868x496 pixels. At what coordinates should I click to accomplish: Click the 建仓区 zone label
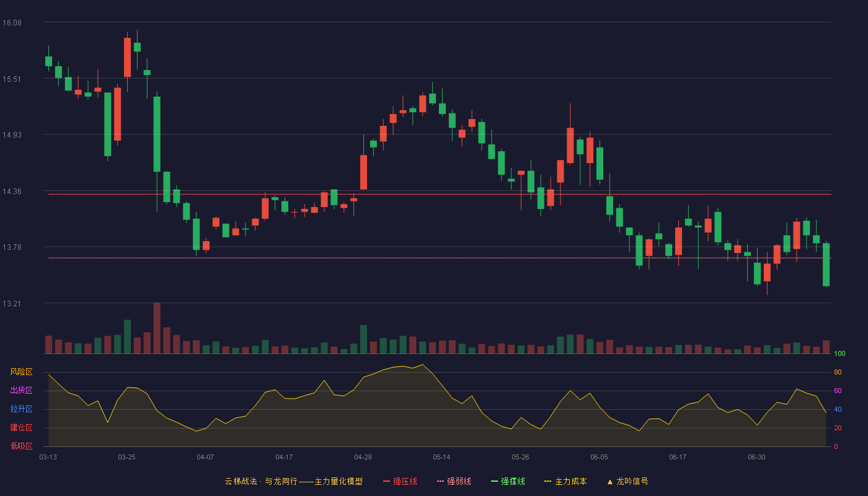click(x=21, y=428)
